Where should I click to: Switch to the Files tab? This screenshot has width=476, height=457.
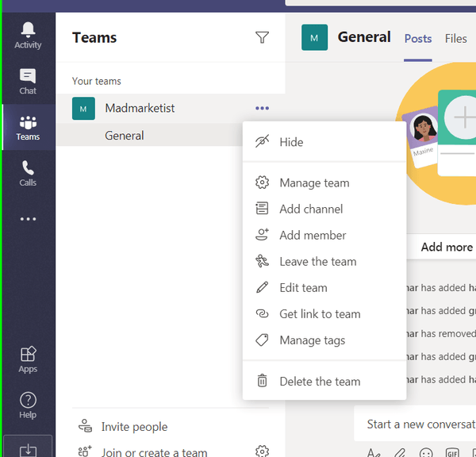(x=455, y=39)
